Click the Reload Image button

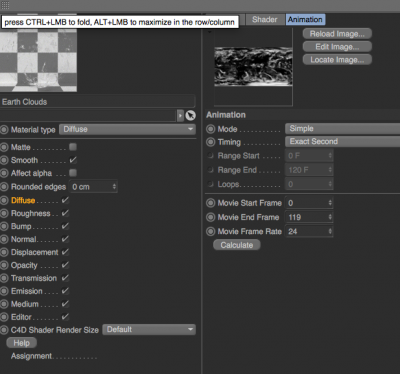pyautogui.click(x=337, y=34)
